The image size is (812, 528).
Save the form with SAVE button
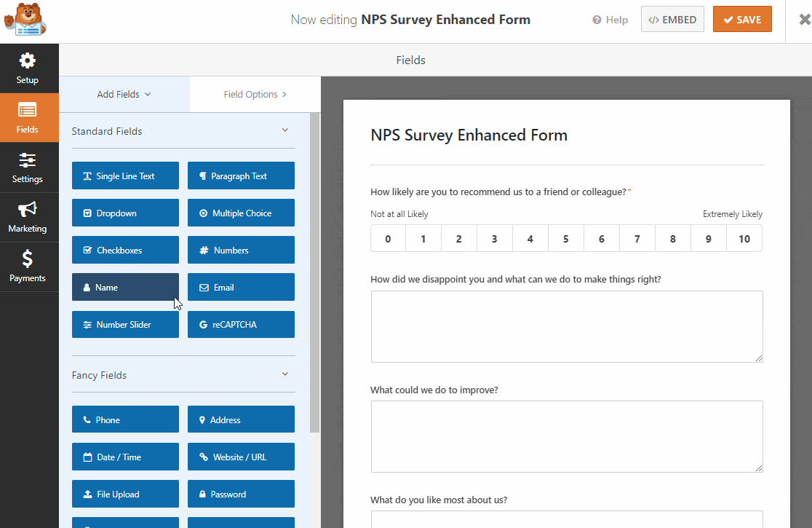pyautogui.click(x=742, y=19)
